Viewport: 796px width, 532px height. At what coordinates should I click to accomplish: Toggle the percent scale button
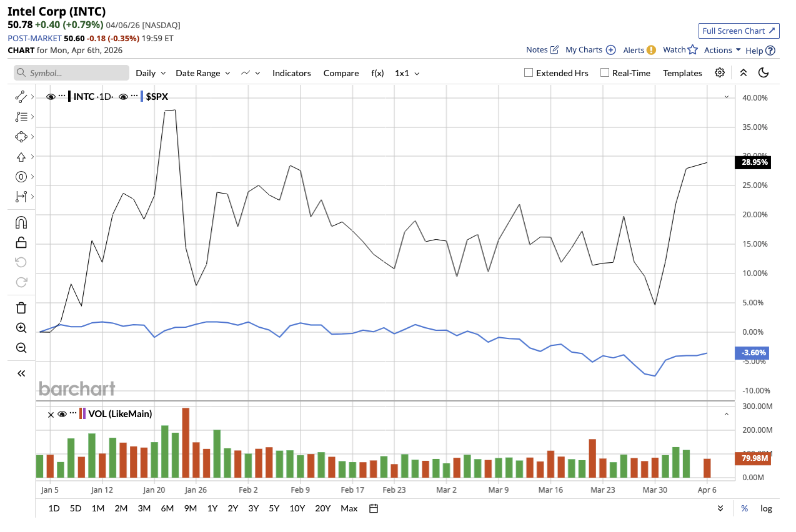tap(744, 508)
